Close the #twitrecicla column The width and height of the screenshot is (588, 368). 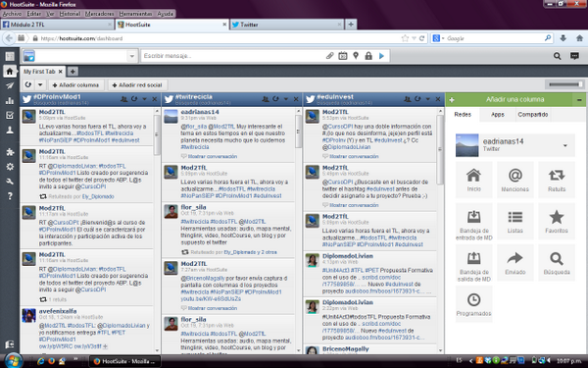click(296, 99)
